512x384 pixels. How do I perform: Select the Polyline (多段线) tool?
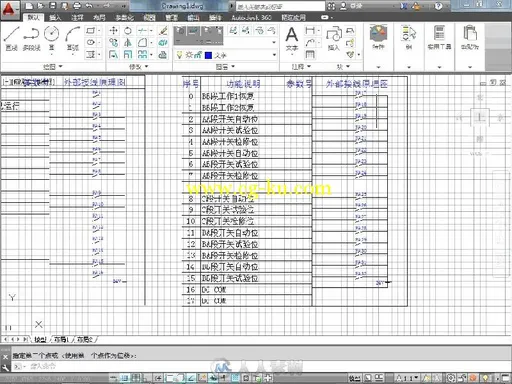tap(31, 39)
